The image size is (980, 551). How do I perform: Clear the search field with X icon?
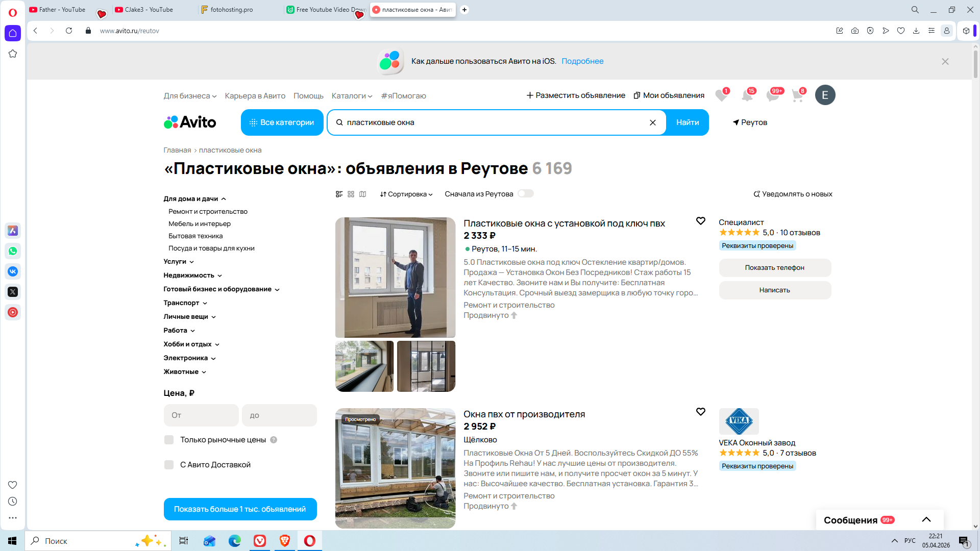(652, 122)
